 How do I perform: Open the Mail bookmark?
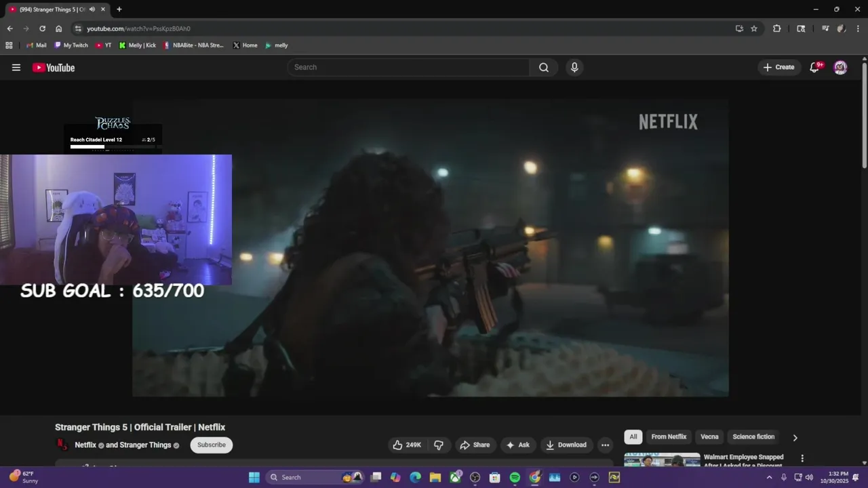pyautogui.click(x=37, y=45)
